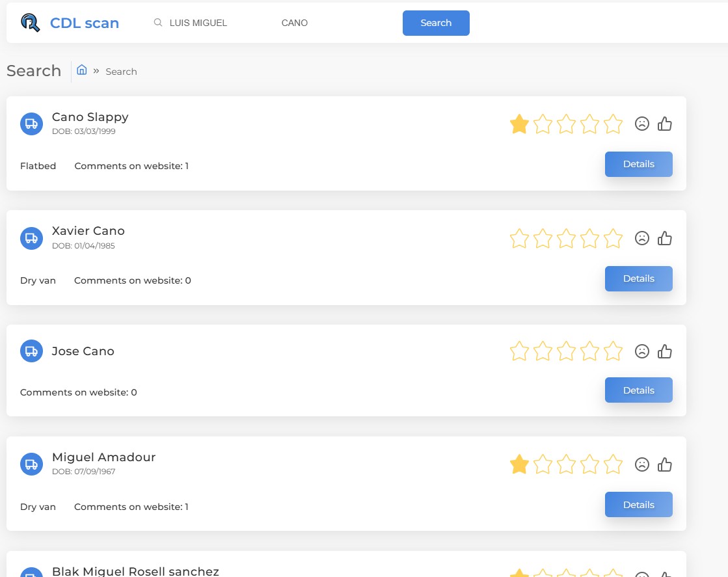
Task: Click sad face icon for Cano Slappy
Action: 642,124
